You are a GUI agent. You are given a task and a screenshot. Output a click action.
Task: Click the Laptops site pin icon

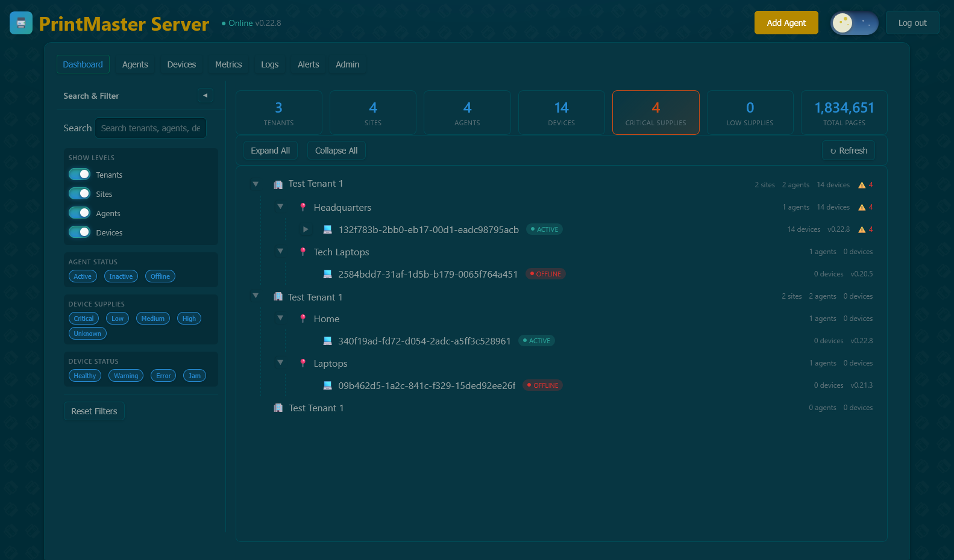(x=303, y=363)
